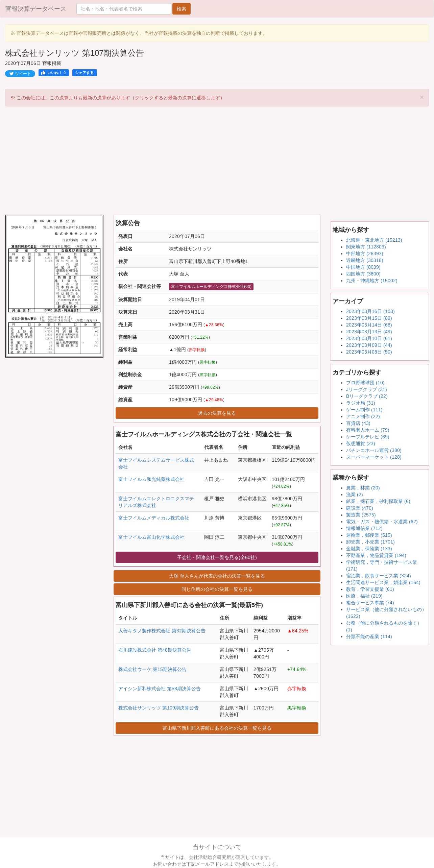Open 四国地方 (3800) region link
This screenshot has height=868, width=434.
click(363, 274)
